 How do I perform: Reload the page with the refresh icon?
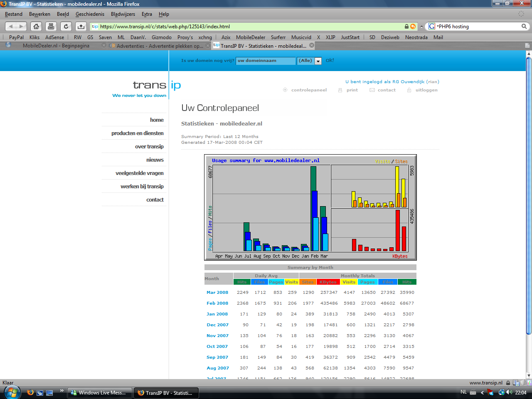[66, 26]
